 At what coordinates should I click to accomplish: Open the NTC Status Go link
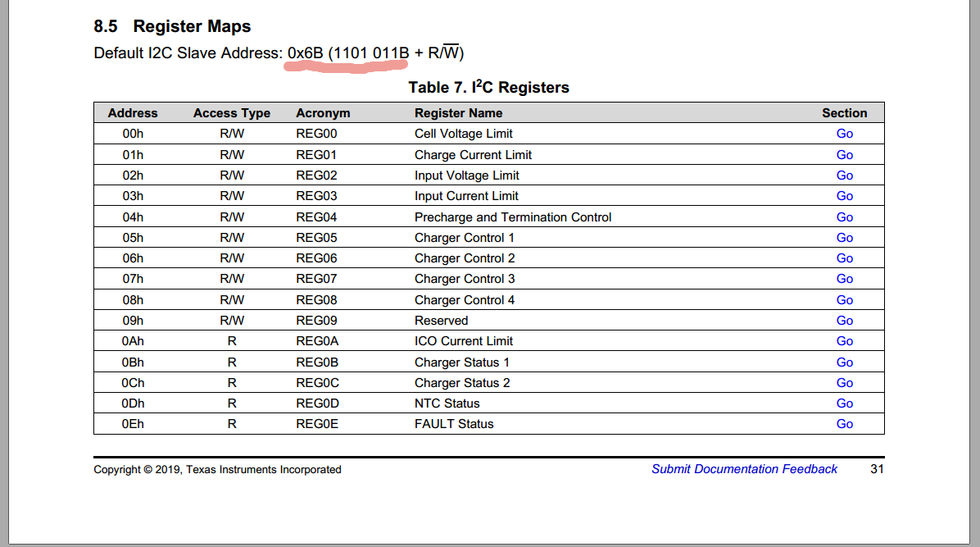(844, 403)
